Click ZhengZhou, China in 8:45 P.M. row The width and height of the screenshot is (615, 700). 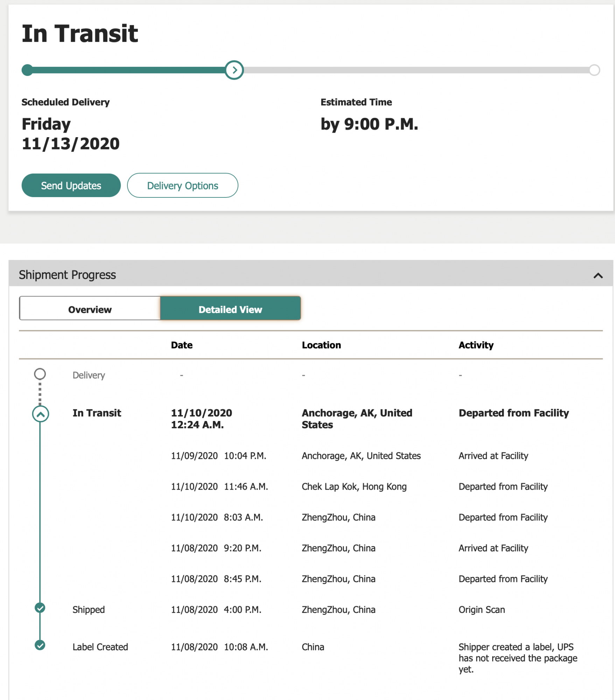338,579
